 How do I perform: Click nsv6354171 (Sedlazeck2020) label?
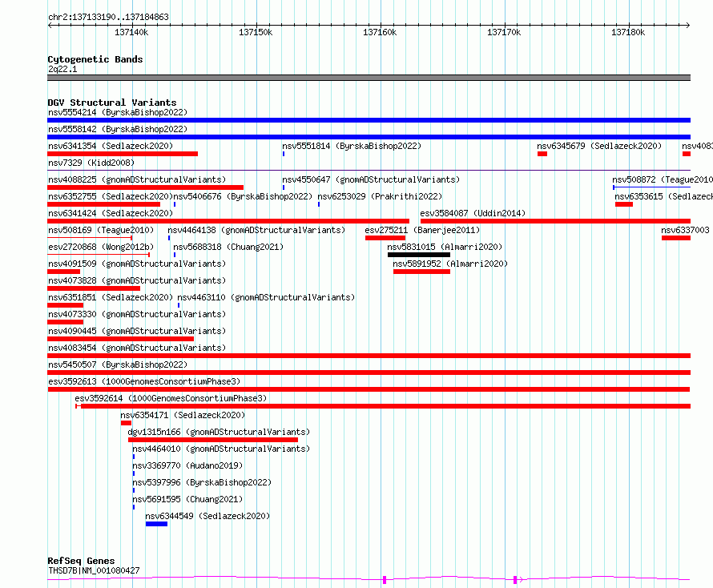click(183, 415)
